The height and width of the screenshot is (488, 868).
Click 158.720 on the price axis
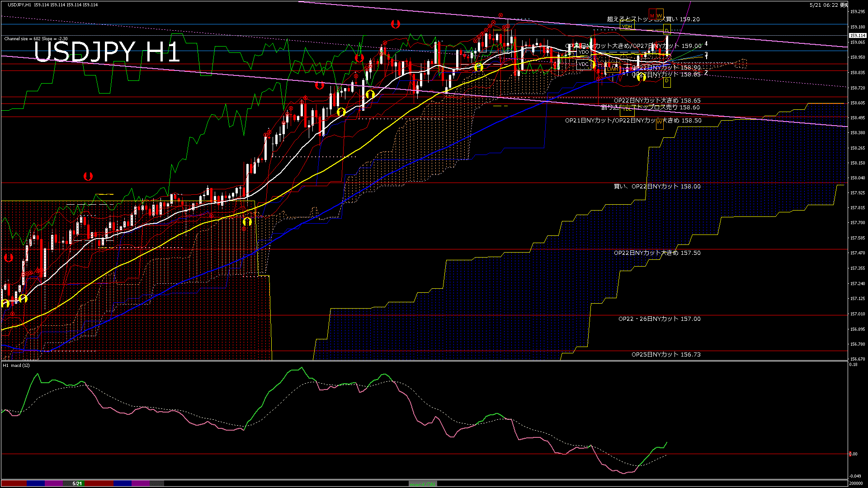(x=858, y=88)
